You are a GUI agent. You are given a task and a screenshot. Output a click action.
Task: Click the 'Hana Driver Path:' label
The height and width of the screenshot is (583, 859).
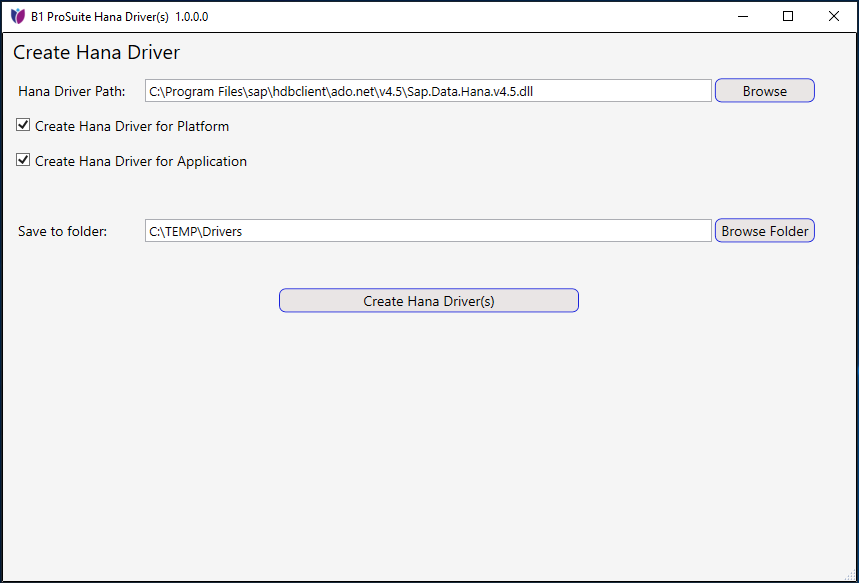(72, 91)
